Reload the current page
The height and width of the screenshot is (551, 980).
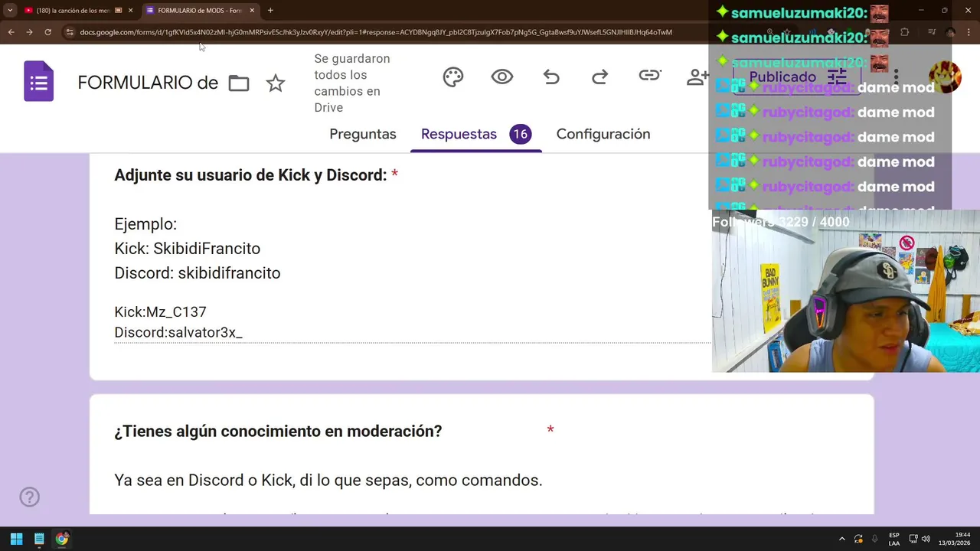pos(47,32)
